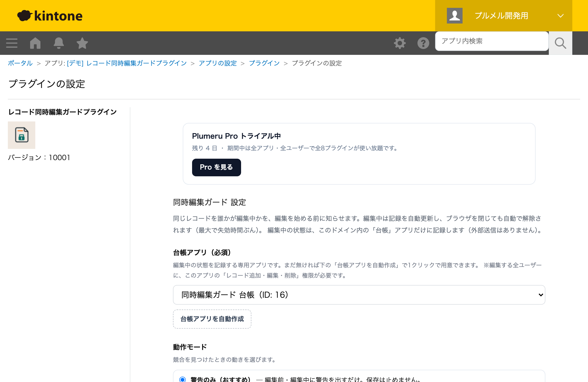This screenshot has height=382, width=588.
Task: Click the バージョン:10001 text
Action: tap(39, 157)
